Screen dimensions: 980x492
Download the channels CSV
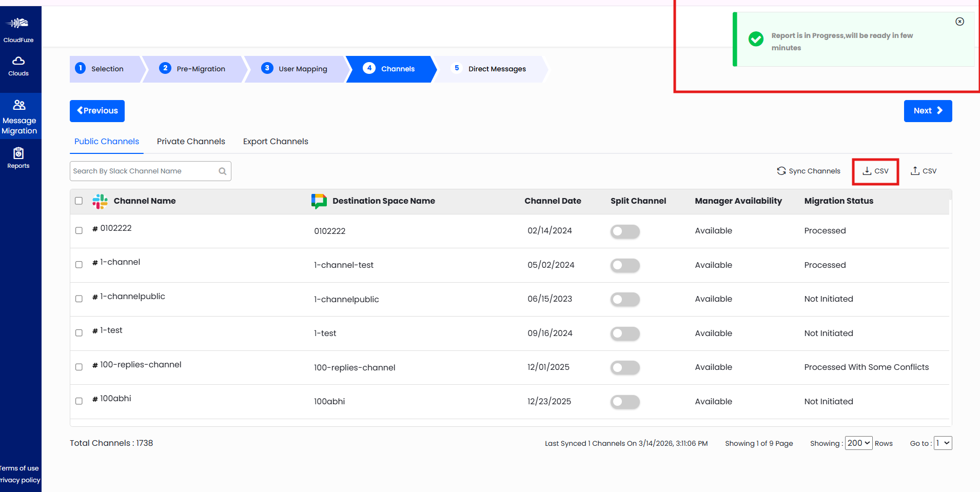click(x=875, y=171)
